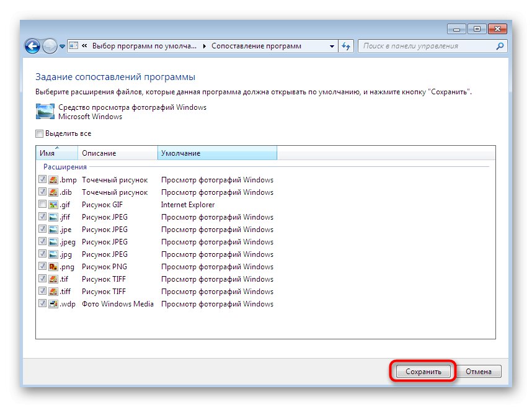Toggle the .tif checkbox
This screenshot has height=407, width=532.
point(42,279)
